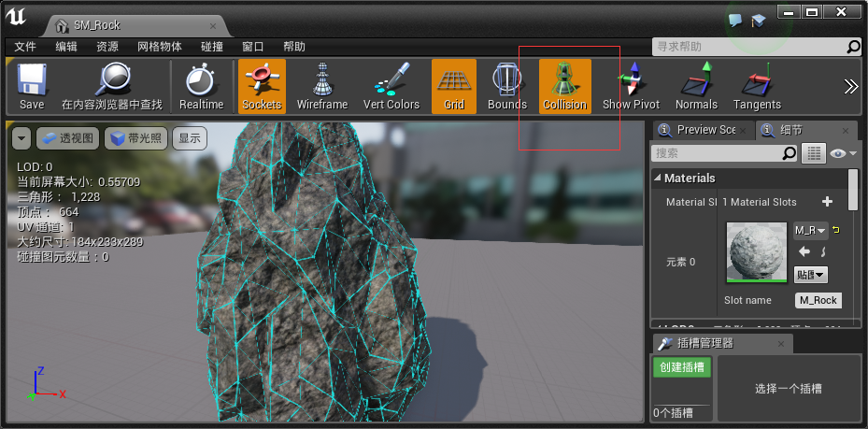Click the rock material thumbnail
Viewport: 868px width, 429px height.
point(756,252)
